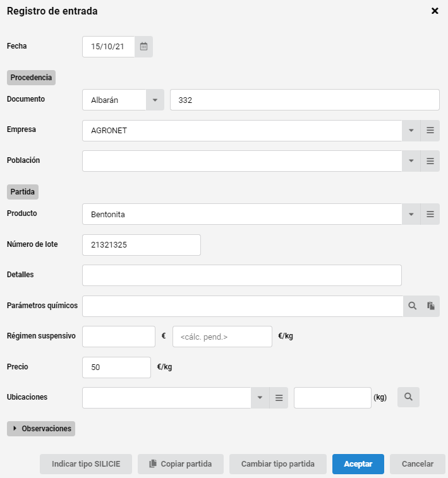Click the Indicar tipo SILICIE button
448x478 pixels.
(86, 464)
